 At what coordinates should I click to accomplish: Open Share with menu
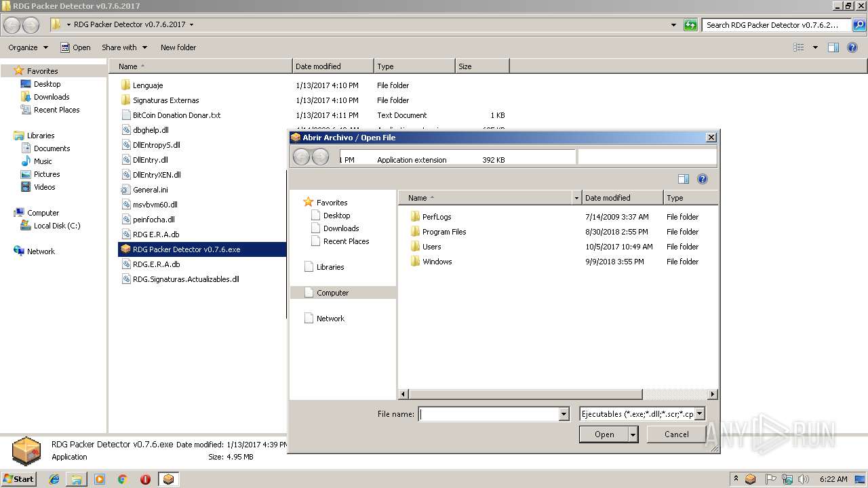125,47
